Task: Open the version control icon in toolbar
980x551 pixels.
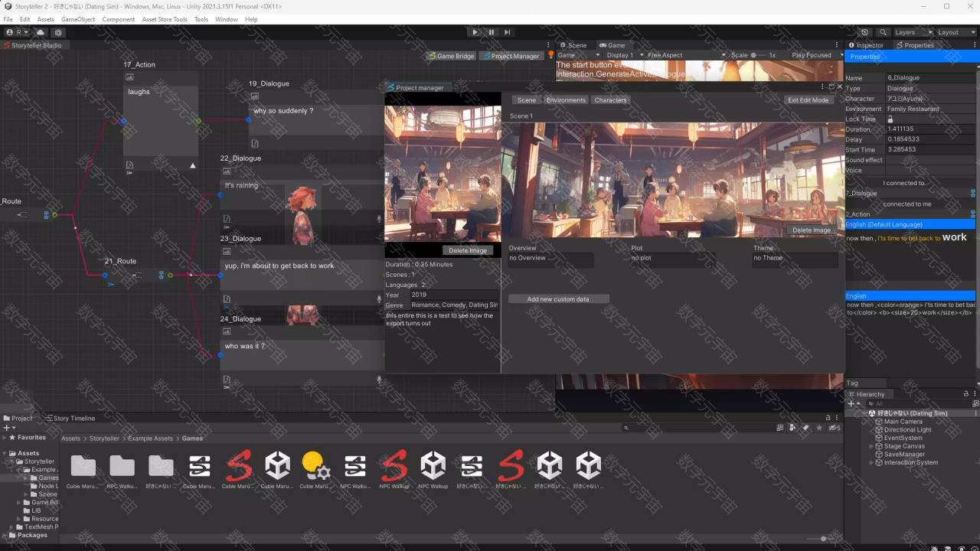Action: point(58,33)
